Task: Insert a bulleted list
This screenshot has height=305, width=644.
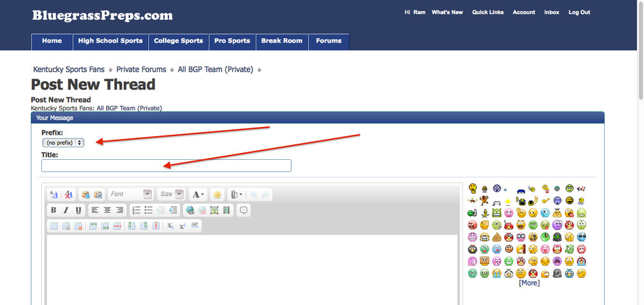Action: (x=149, y=210)
